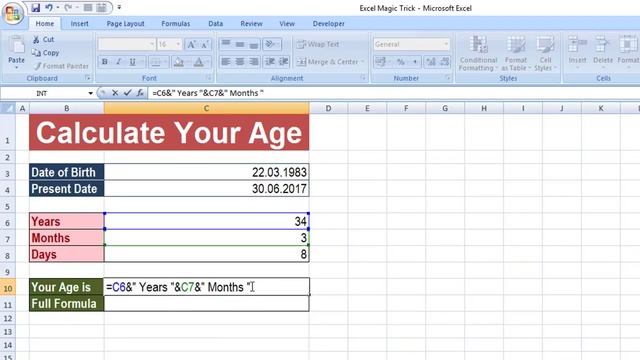640x360 pixels.
Task: Open the font size dropdown showing 16
Action: [x=178, y=44]
